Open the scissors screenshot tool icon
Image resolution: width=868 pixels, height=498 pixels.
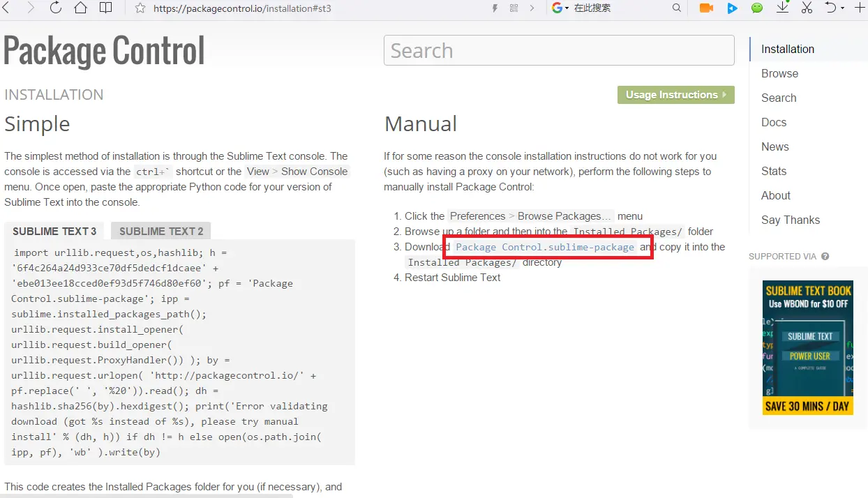click(807, 8)
